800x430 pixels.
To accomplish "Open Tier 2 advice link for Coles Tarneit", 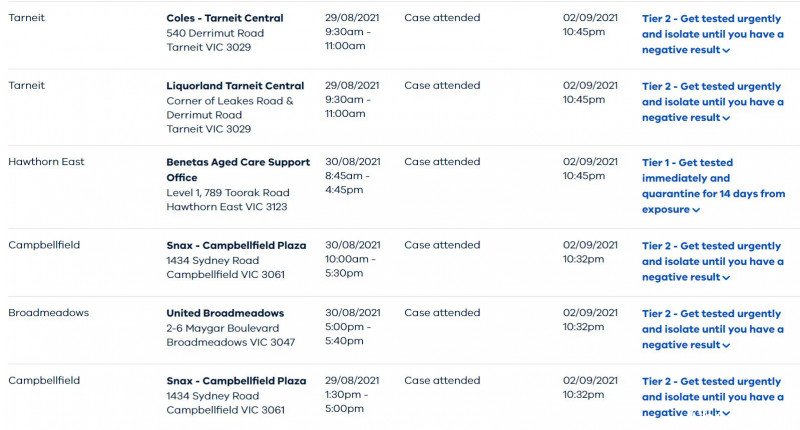I will 712,34.
